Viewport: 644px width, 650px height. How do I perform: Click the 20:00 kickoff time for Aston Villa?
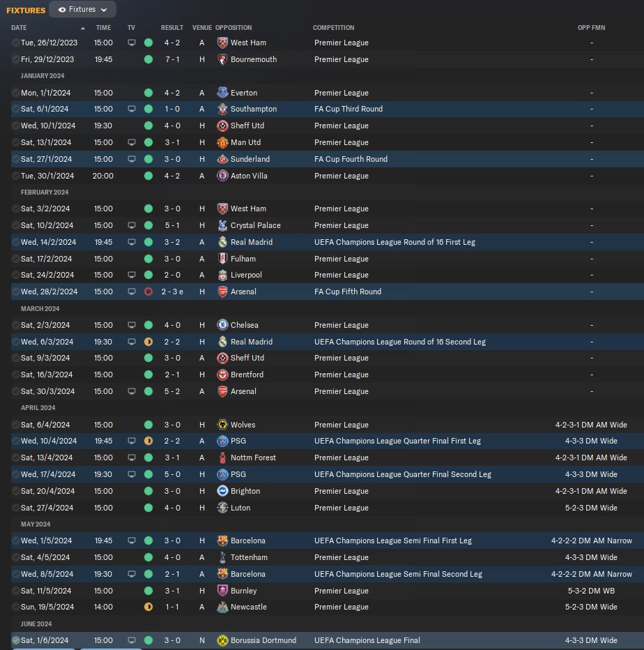tap(103, 176)
